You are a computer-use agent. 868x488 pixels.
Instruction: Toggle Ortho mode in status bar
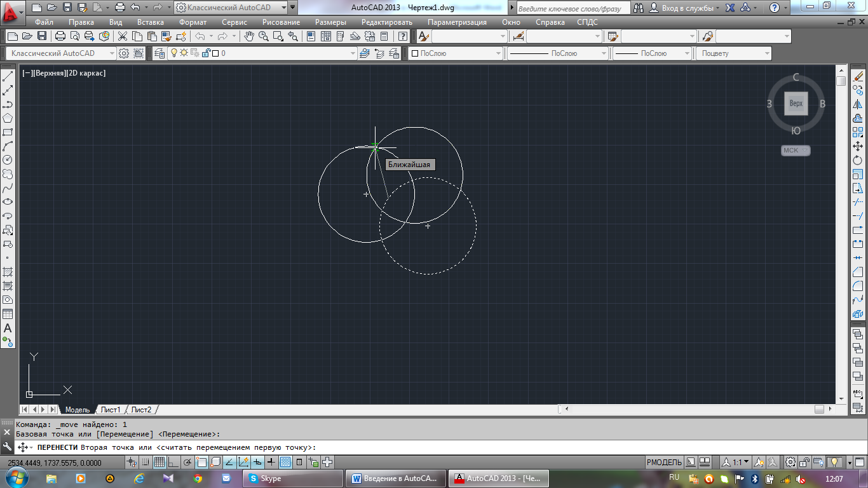tap(173, 462)
